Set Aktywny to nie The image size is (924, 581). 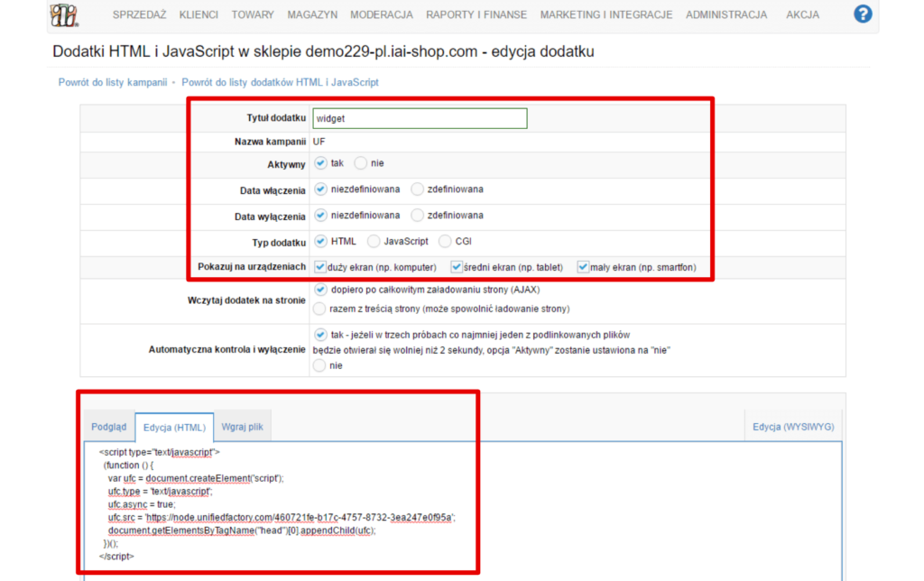[361, 163]
